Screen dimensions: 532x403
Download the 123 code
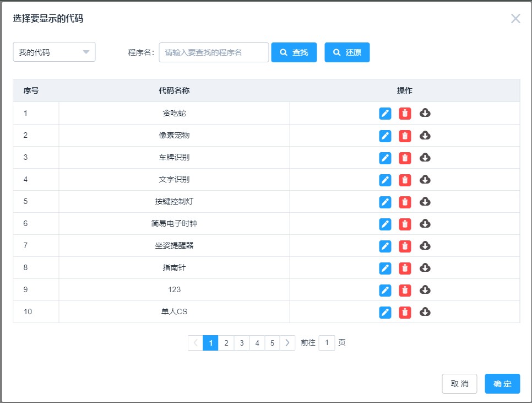pos(425,289)
